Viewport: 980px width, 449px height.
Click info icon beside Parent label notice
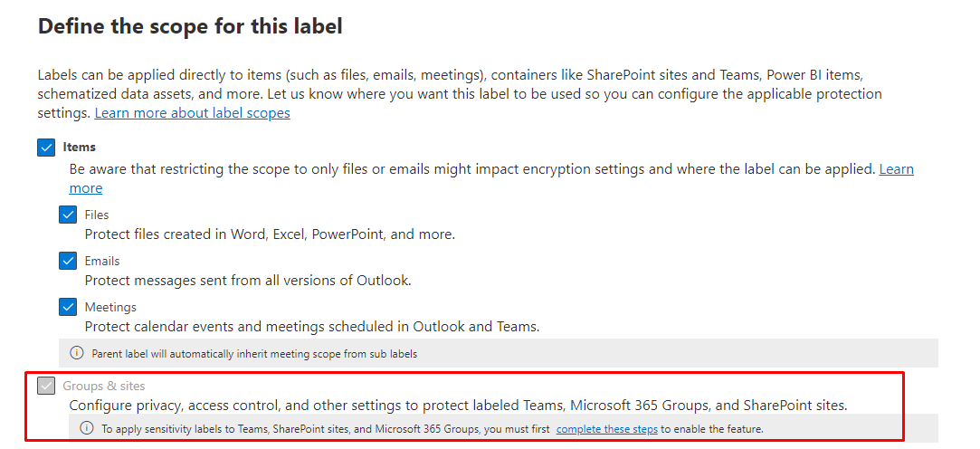pyautogui.click(x=77, y=353)
